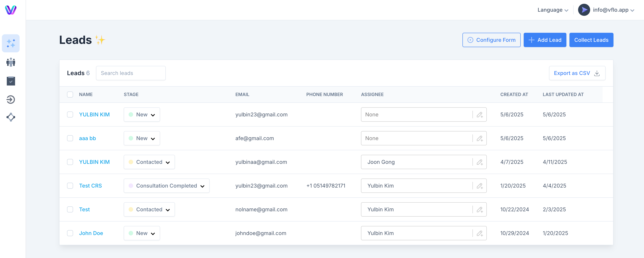Image resolution: width=644 pixels, height=258 pixels.
Task: Toggle the select-all checkbox in the table header
Action: coord(70,95)
